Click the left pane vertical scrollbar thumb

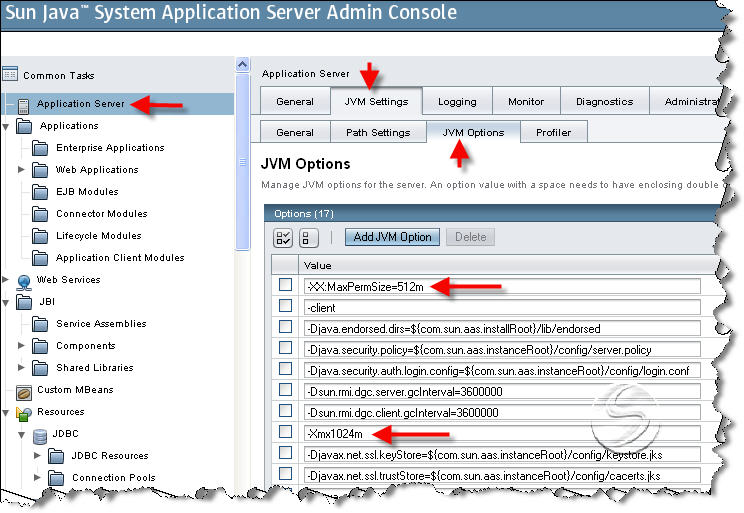coord(242,161)
